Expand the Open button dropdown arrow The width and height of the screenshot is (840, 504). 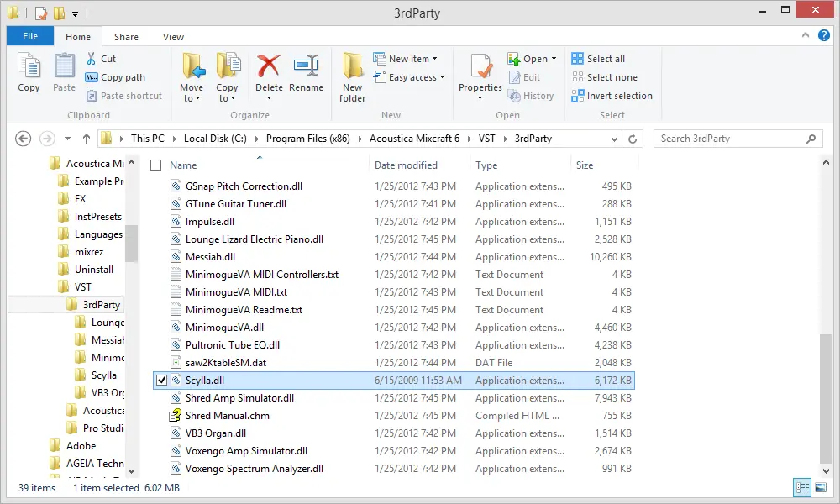[x=554, y=59]
